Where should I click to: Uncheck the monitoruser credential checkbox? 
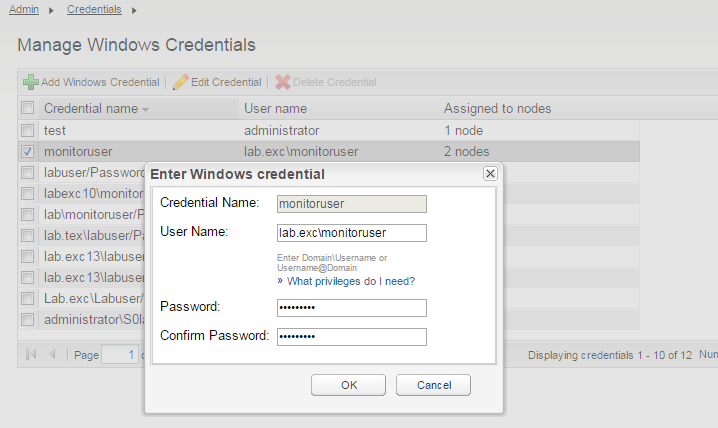click(x=27, y=152)
